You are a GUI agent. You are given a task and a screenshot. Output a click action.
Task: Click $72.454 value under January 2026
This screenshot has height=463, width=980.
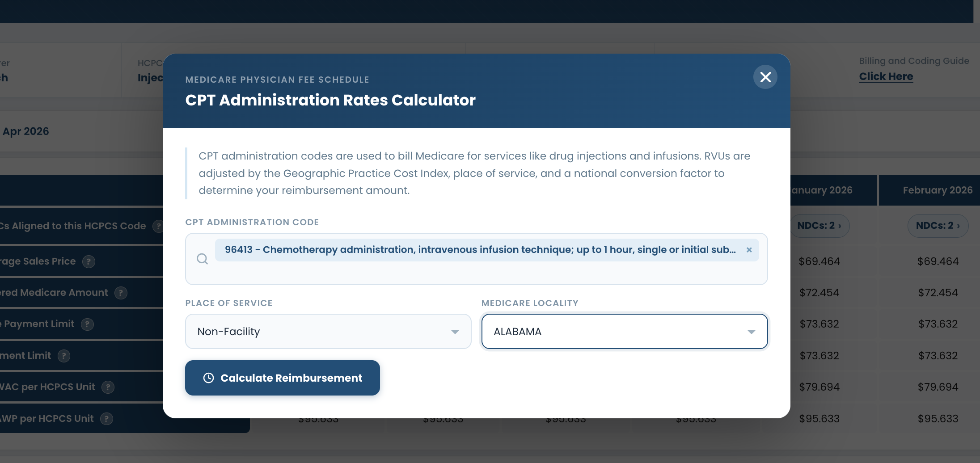(819, 293)
